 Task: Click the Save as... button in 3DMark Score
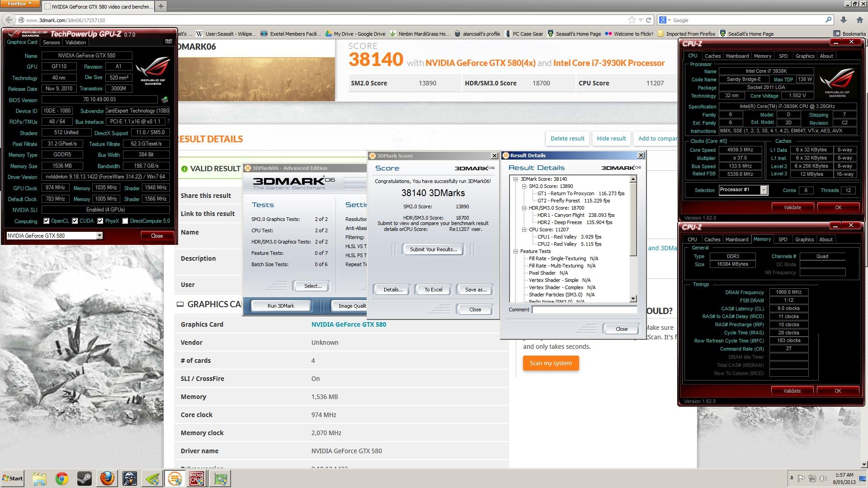(476, 290)
